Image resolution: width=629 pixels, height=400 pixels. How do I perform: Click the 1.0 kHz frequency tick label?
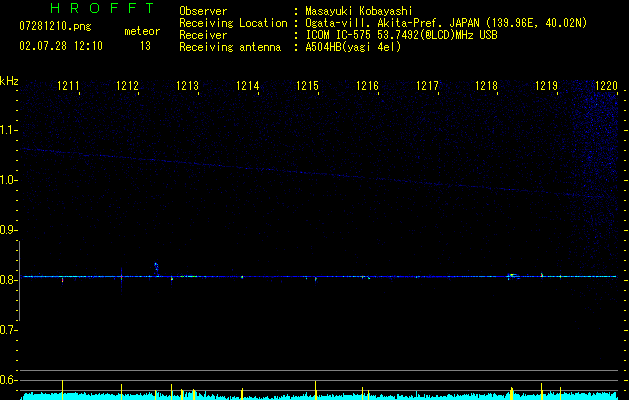coord(8,180)
